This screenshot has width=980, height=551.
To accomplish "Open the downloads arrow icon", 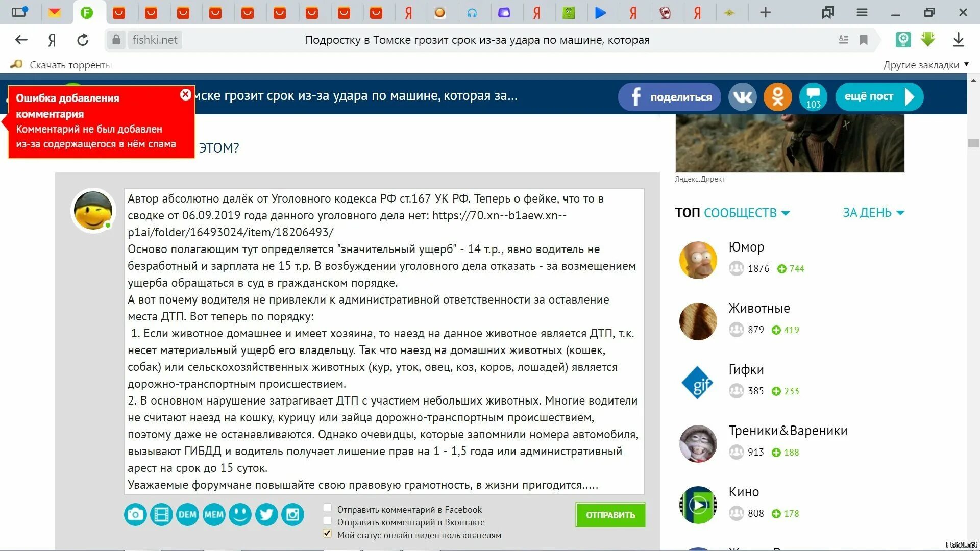I will [x=958, y=40].
